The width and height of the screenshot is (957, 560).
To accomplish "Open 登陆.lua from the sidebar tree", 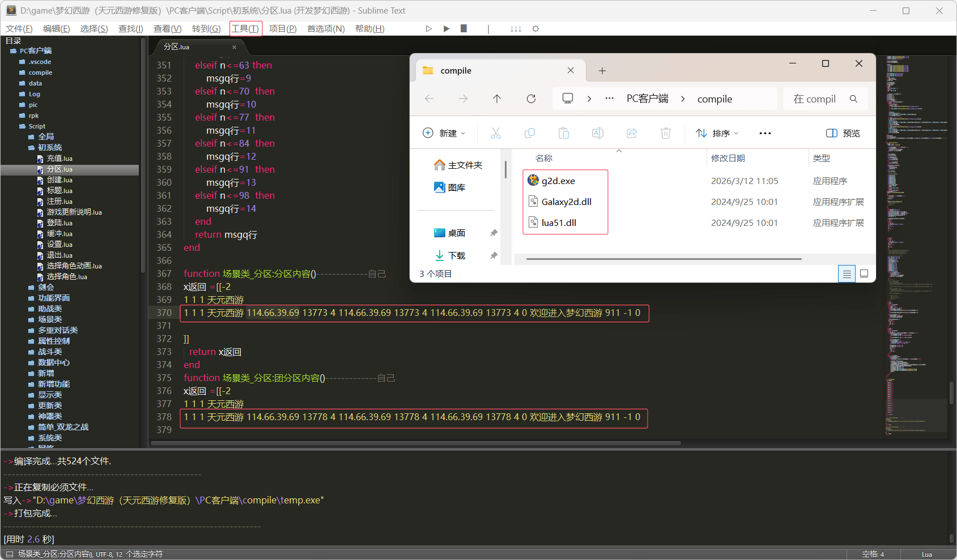I will 59,223.
